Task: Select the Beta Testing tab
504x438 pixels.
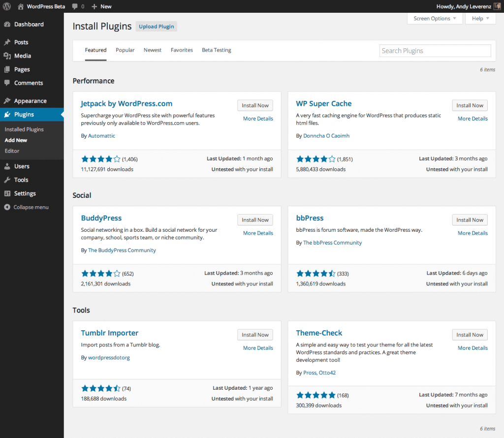Action: (x=216, y=50)
